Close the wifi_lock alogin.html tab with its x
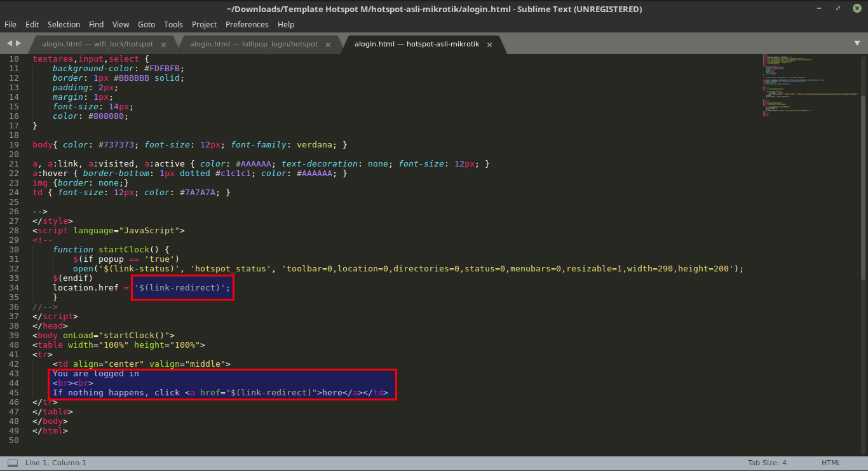Image resolution: width=868 pixels, height=471 pixels. [163, 44]
